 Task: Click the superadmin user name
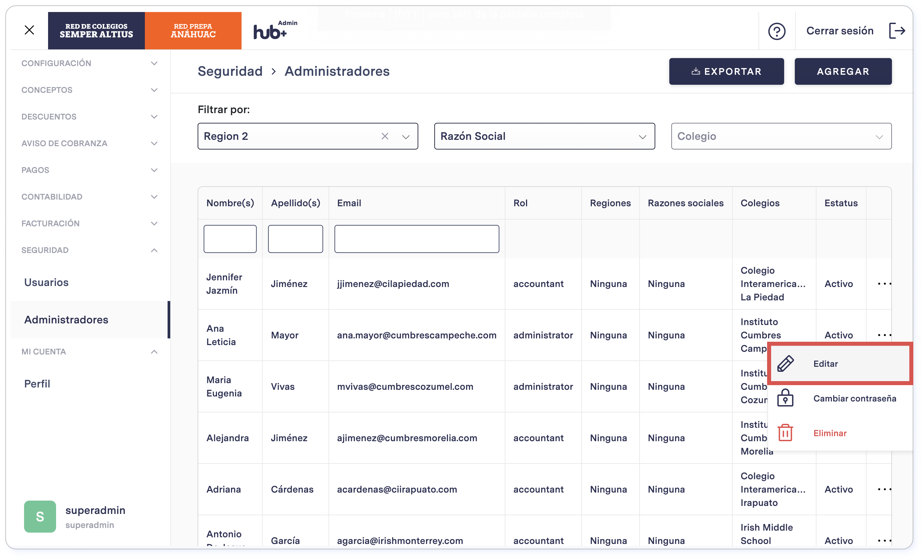pyautogui.click(x=95, y=510)
